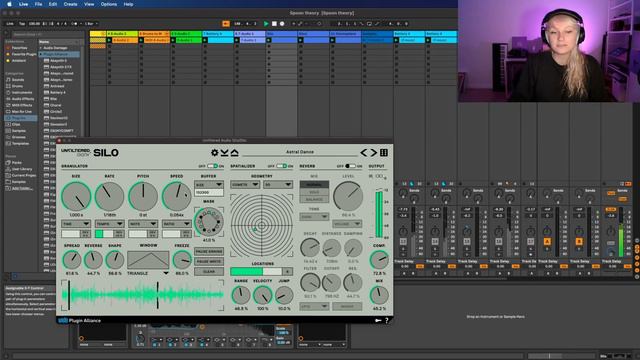640x360 pixels.
Task: Click the output stereo link icon in SILO
Action: pyautogui.click(x=379, y=176)
